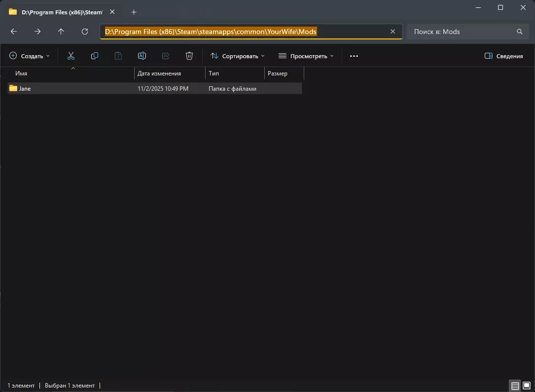Click the folder icon in the tab title

click(x=13, y=12)
